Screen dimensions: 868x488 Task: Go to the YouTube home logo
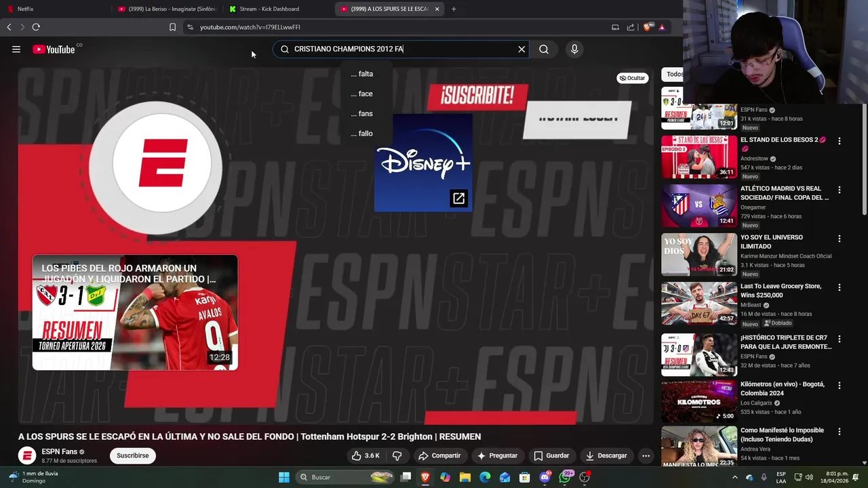point(54,49)
